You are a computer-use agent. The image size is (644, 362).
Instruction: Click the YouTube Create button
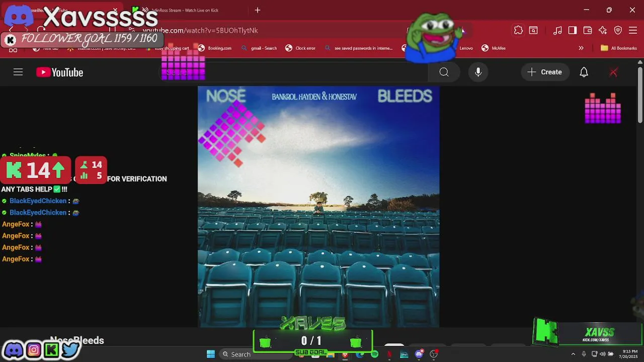pyautogui.click(x=545, y=72)
